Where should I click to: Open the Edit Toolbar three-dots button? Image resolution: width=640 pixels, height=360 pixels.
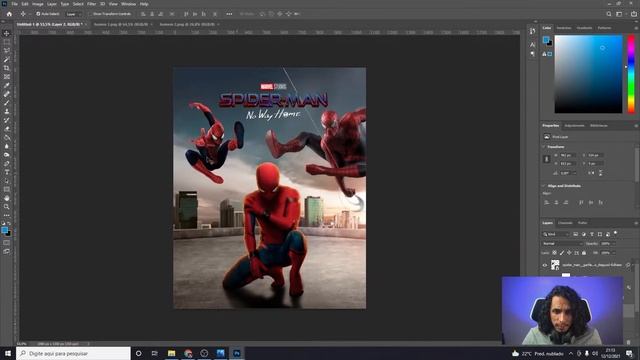[x=7, y=215]
